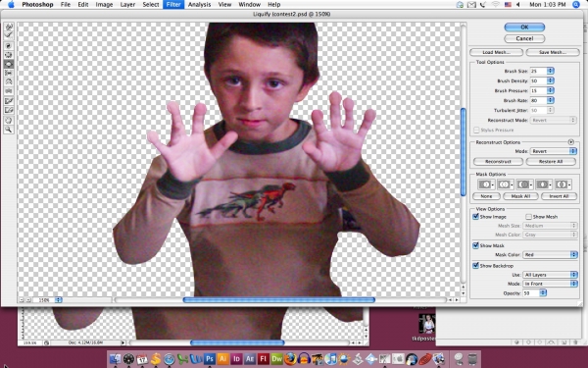Click the Cancel button
Image resolution: width=588 pixels, height=368 pixels.
tap(524, 38)
